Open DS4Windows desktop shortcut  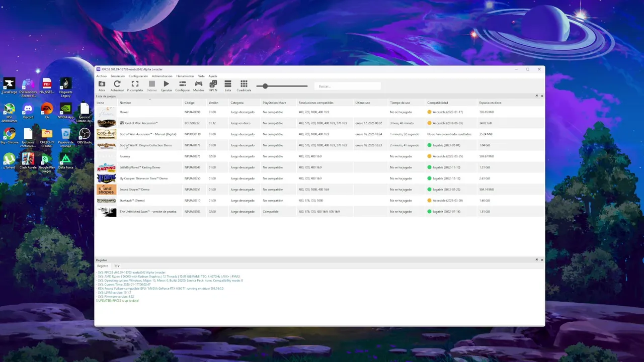28,87
